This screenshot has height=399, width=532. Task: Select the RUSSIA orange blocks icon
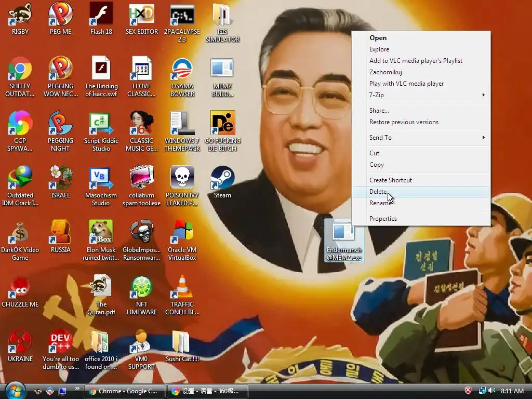(61, 237)
